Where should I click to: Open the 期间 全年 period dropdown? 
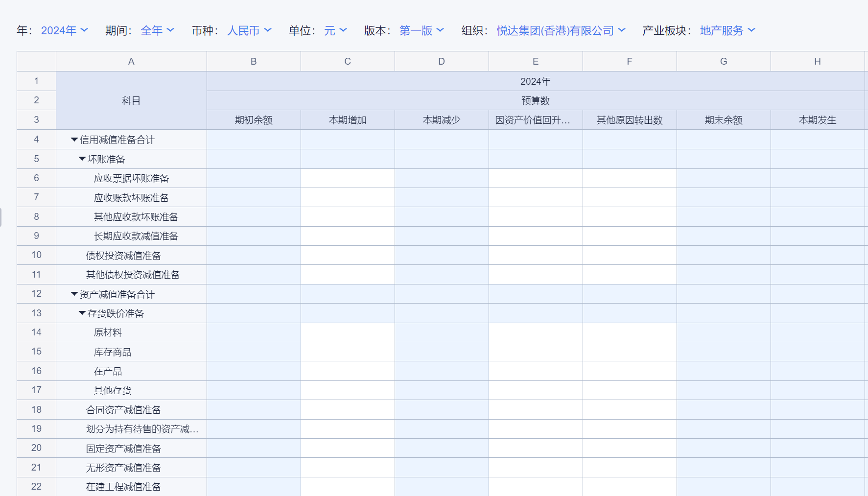click(x=157, y=31)
